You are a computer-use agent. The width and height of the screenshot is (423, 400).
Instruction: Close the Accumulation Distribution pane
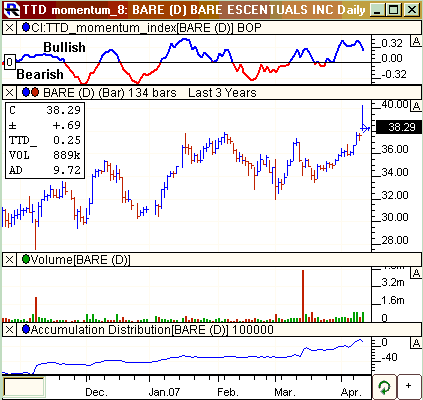9,330
